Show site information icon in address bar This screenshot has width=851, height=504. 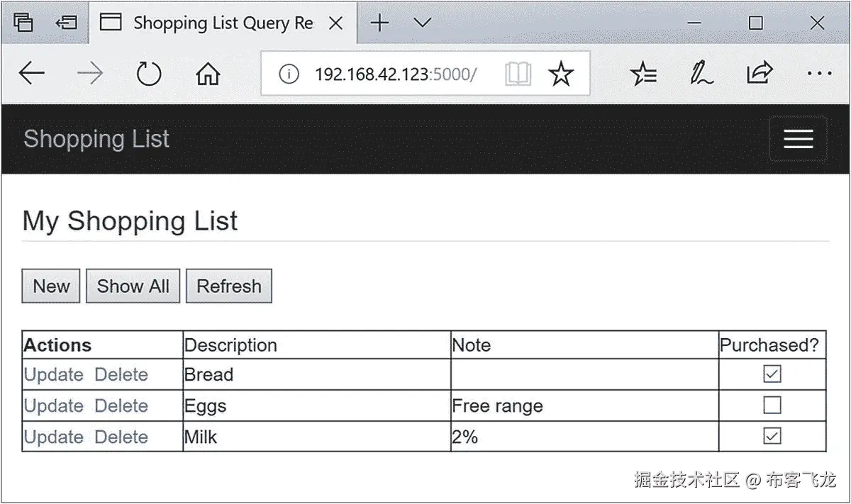click(289, 74)
